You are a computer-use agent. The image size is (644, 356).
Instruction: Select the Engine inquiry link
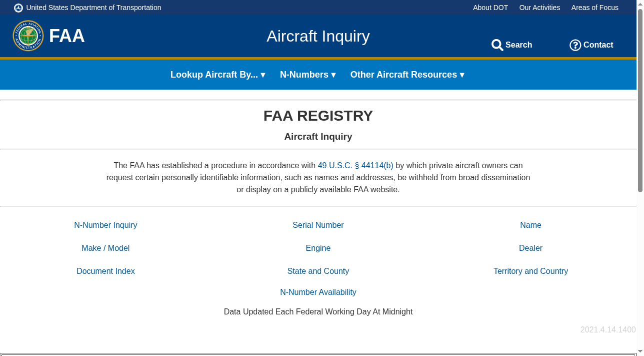pos(318,248)
